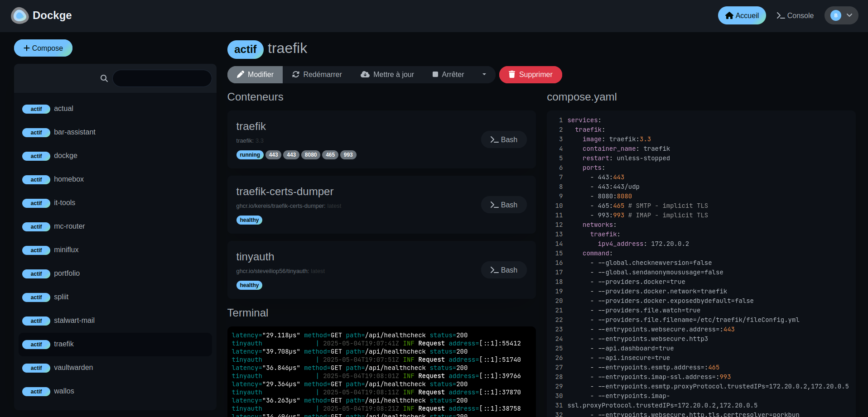The width and height of the screenshot is (868, 417).
Task: Select the stalwart-mail stack
Action: [x=115, y=321]
